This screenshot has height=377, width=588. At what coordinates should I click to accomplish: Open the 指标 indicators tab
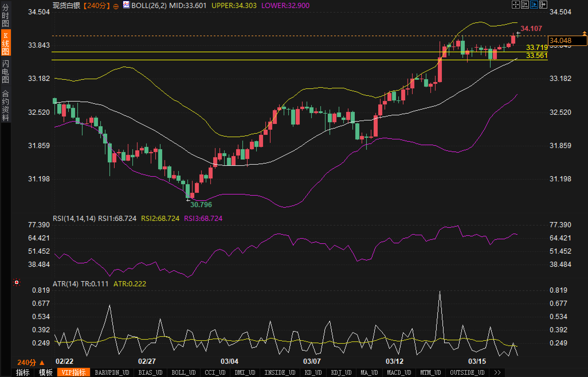point(23,372)
